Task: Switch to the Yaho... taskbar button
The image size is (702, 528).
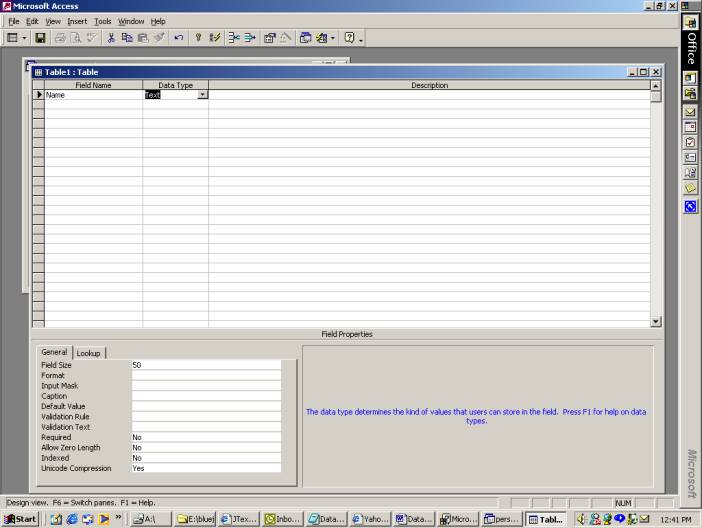Action: 371,519
